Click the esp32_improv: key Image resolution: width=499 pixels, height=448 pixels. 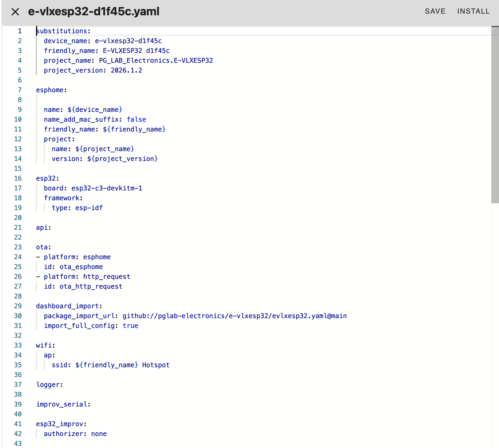point(61,424)
